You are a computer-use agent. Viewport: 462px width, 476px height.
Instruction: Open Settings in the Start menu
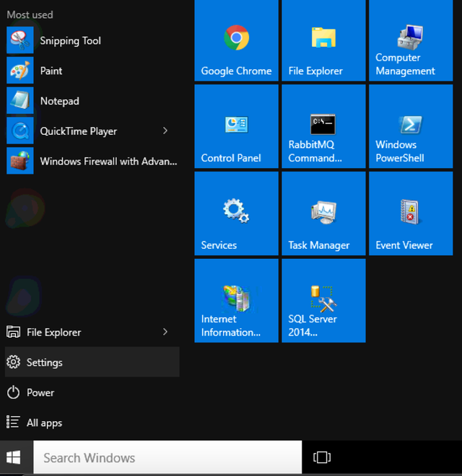(92, 362)
